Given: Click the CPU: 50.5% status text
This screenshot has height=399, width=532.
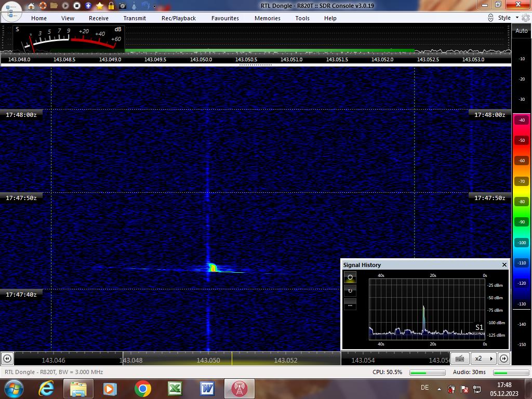Looking at the screenshot, I should pyautogui.click(x=387, y=372).
